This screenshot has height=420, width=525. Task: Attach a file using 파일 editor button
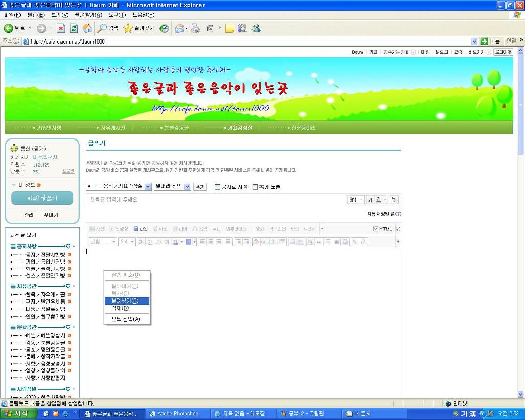(x=140, y=229)
